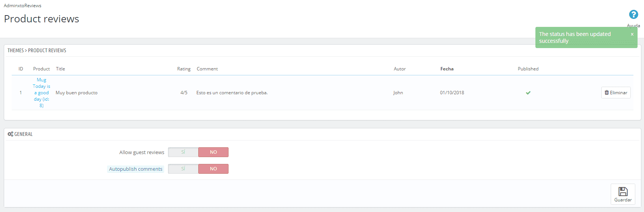Click the status updated success message text

(x=575, y=37)
